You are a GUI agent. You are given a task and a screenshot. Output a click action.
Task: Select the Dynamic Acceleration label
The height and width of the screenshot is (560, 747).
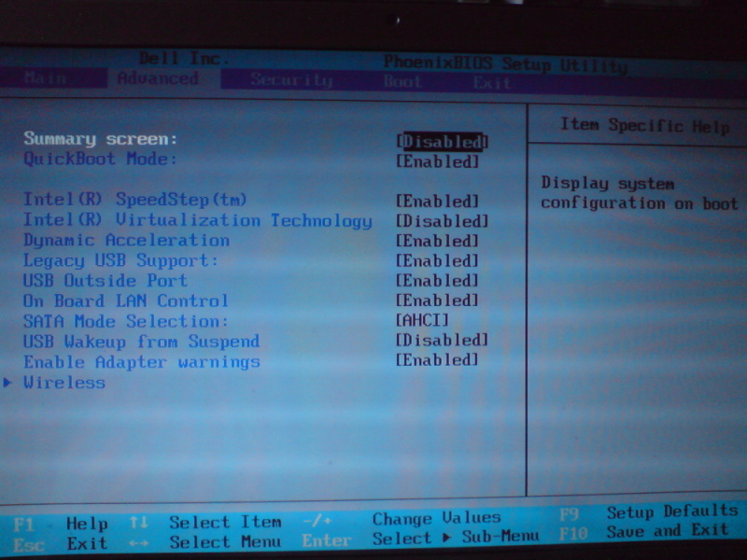pyautogui.click(x=127, y=240)
